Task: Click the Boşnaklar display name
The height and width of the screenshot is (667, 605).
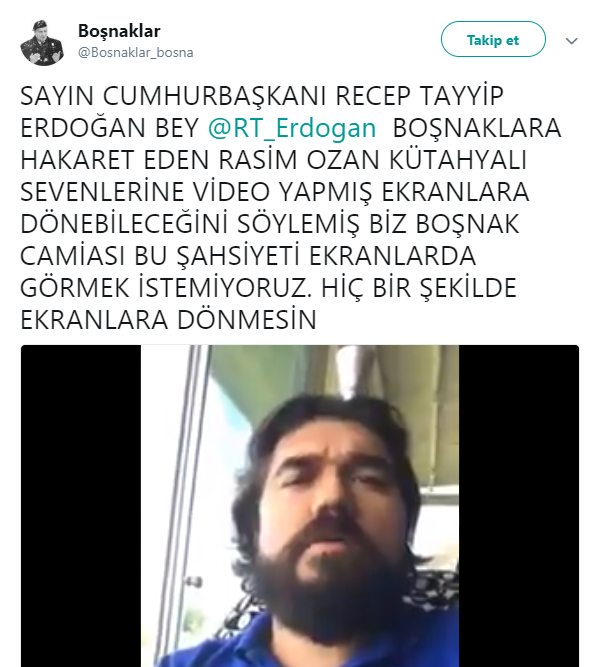Action: point(119,31)
